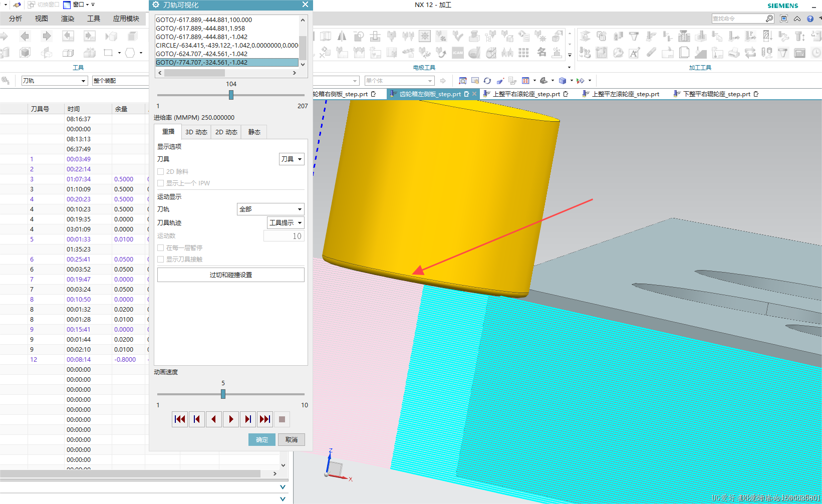Open the help question mark icon
Viewport: 822px width, 504px height.
(x=810, y=19)
